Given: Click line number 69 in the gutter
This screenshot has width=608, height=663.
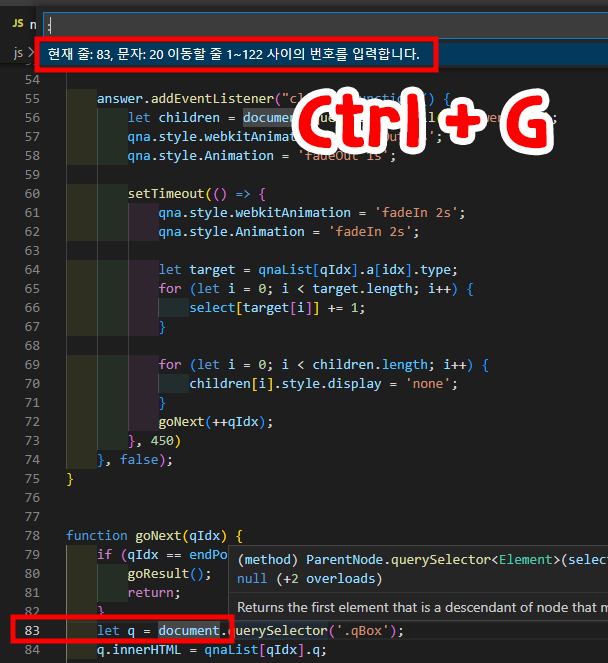Looking at the screenshot, I should (32, 365).
